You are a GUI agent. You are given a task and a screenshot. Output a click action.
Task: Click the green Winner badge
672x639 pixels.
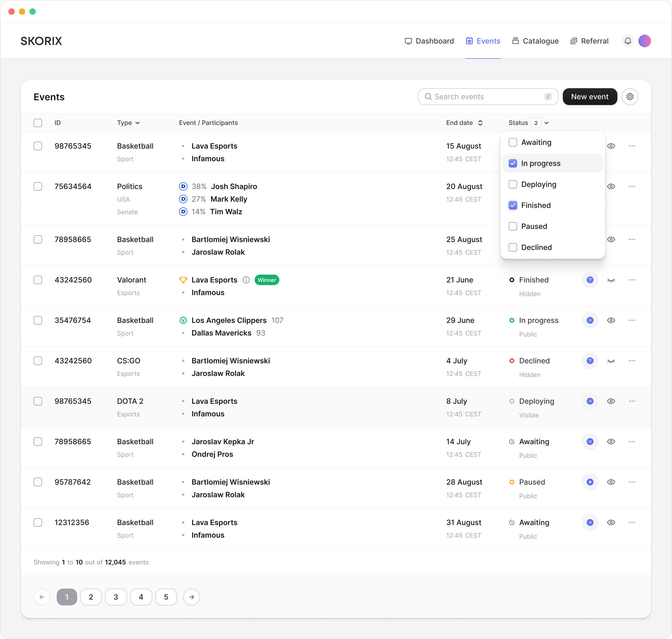coord(267,280)
